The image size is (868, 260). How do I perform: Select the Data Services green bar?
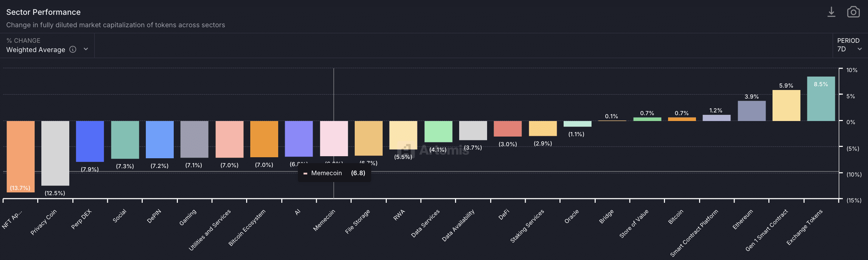tap(438, 131)
